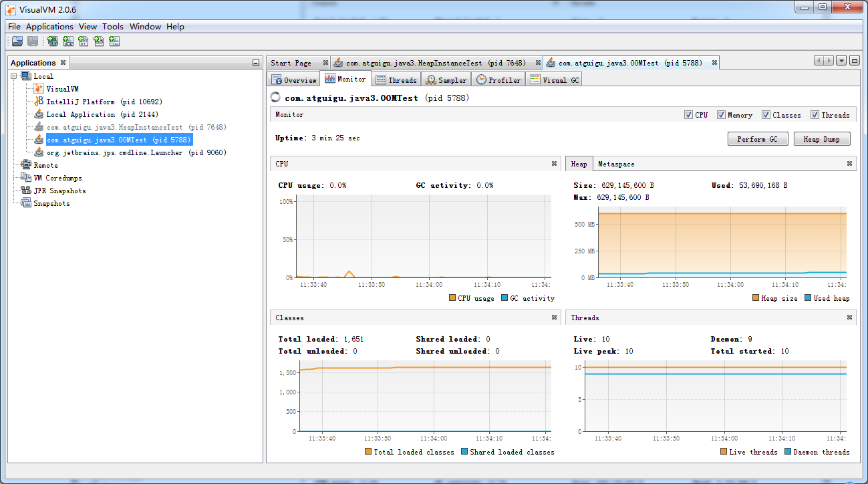
Task: Open the View menu
Action: pyautogui.click(x=88, y=27)
